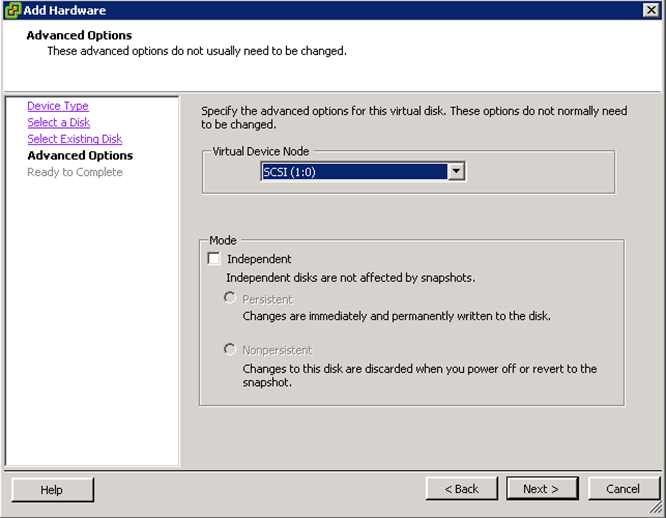The image size is (666, 518).
Task: Click the resize grip in the dialog corner
Action: coord(656,509)
